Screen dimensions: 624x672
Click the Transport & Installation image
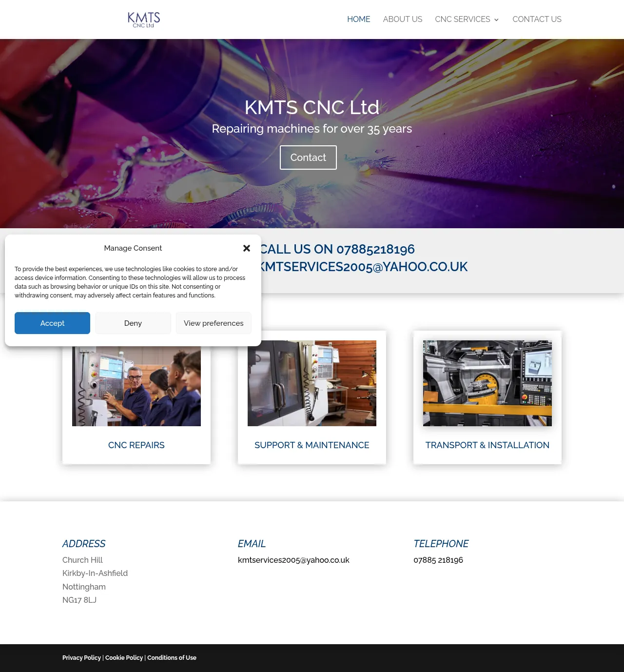tap(487, 383)
